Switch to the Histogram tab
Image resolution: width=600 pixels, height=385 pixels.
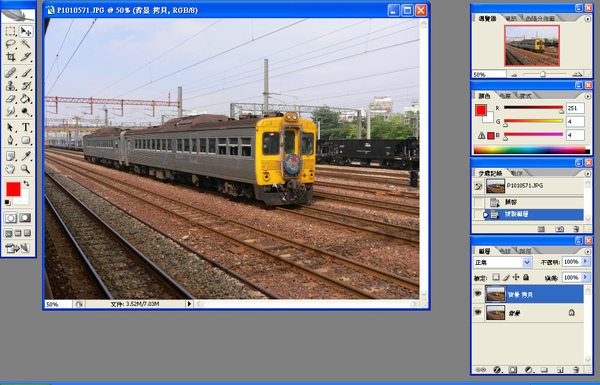pyautogui.click(x=540, y=18)
